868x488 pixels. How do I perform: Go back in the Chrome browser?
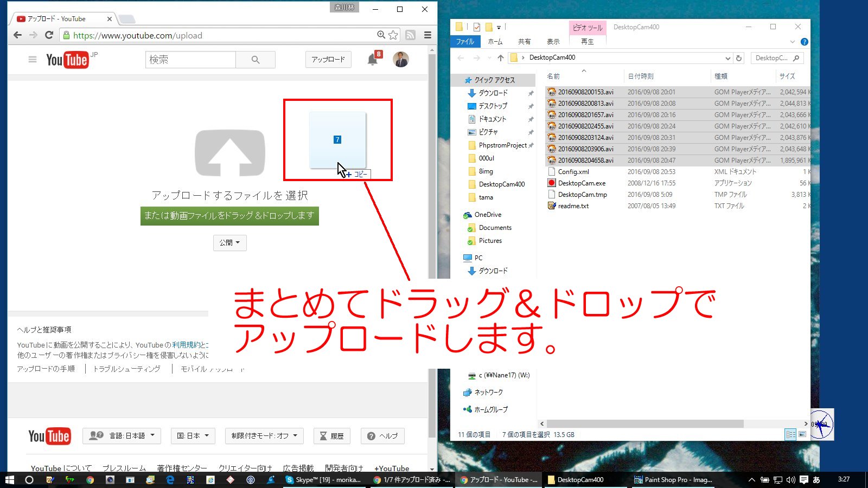pyautogui.click(x=17, y=35)
